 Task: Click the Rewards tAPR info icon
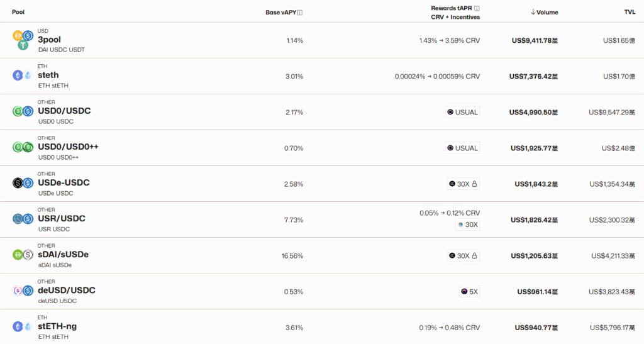tap(477, 8)
